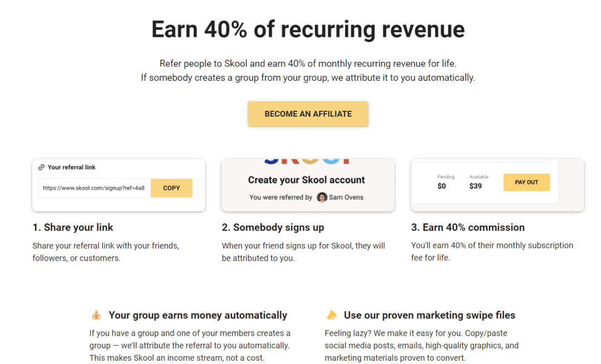601x364 pixels.
Task: Click the PAY OUT button
Action: pos(526,182)
